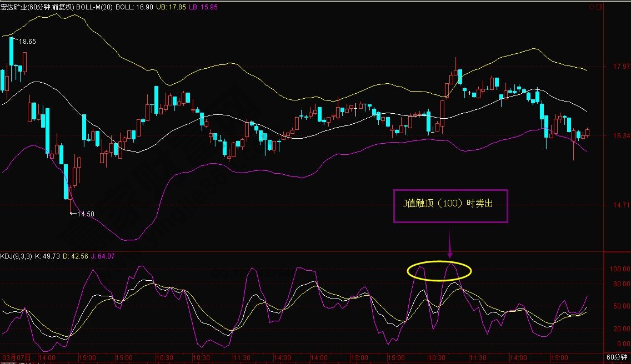The width and height of the screenshot is (631, 364).
Task: Select the 60分钟 period button at bottom-right
Action: 617,357
